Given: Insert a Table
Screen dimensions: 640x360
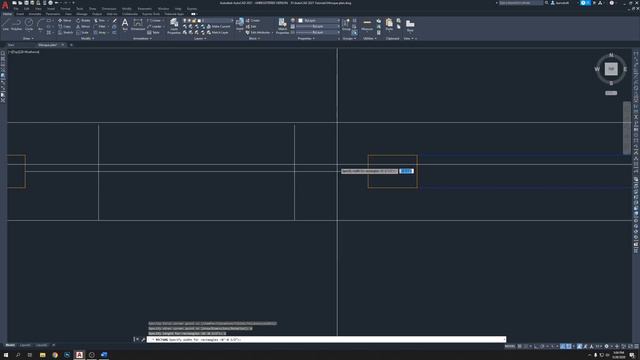Looking at the screenshot, I should 153,33.
